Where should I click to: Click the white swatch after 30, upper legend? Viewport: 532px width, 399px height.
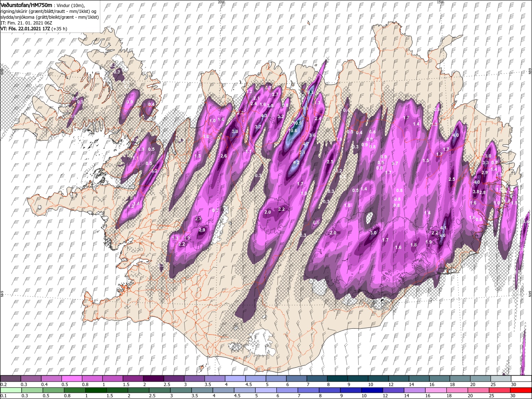coord(521,379)
